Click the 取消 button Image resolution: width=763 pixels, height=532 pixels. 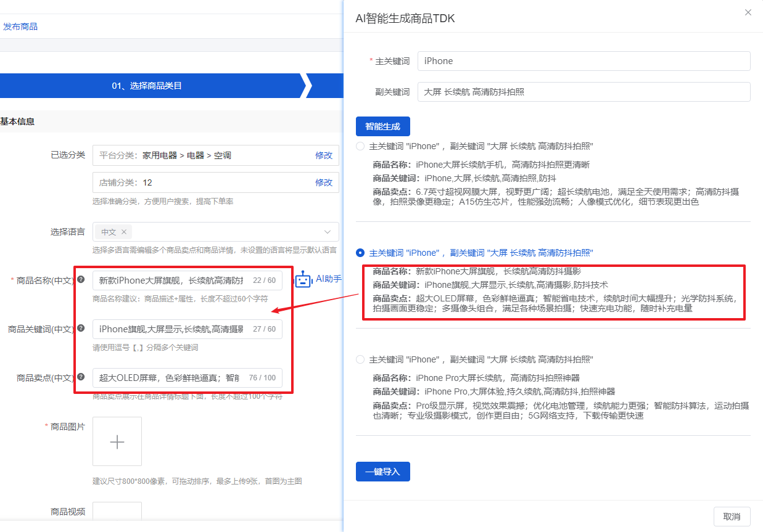point(732,517)
